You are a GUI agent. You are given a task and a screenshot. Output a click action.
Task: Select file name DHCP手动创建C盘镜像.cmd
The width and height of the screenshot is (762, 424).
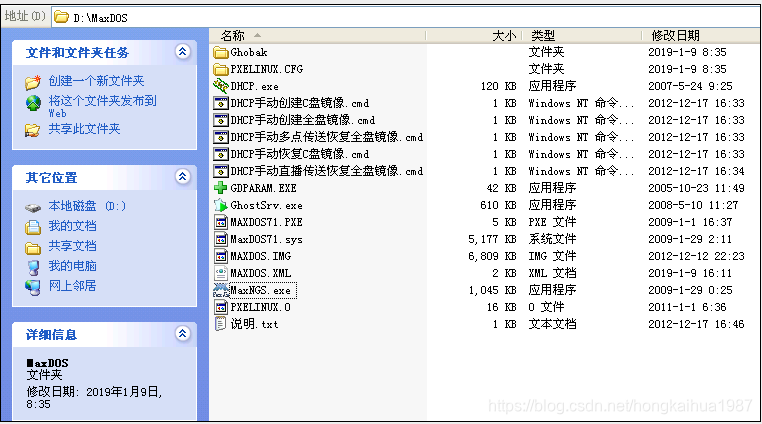click(x=300, y=103)
